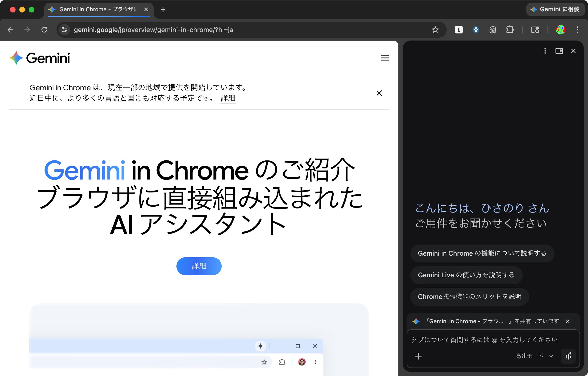Image resolution: width=588 pixels, height=376 pixels.
Task: Open a new tab with the plus button
Action: pyautogui.click(x=163, y=9)
